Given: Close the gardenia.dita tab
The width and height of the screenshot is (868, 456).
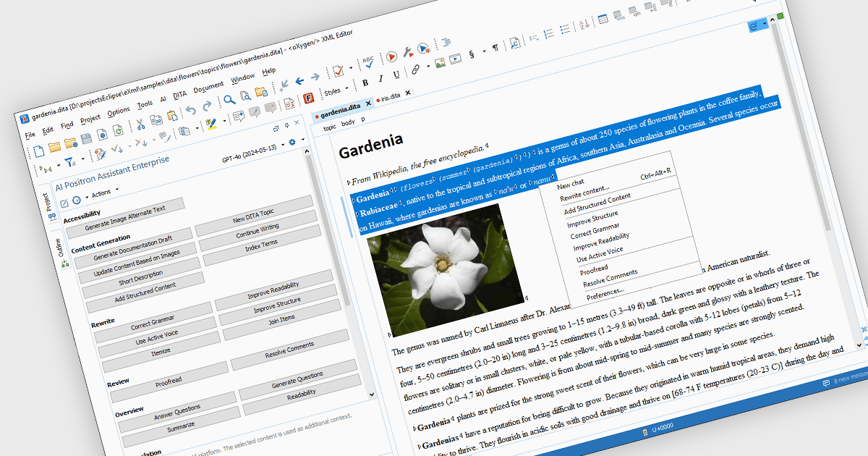Looking at the screenshot, I should tap(368, 103).
